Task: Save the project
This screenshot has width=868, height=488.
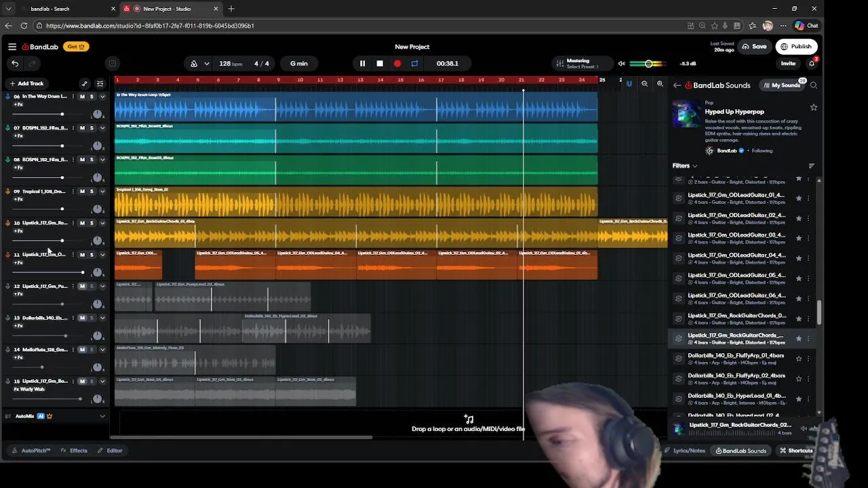Action: [755, 47]
